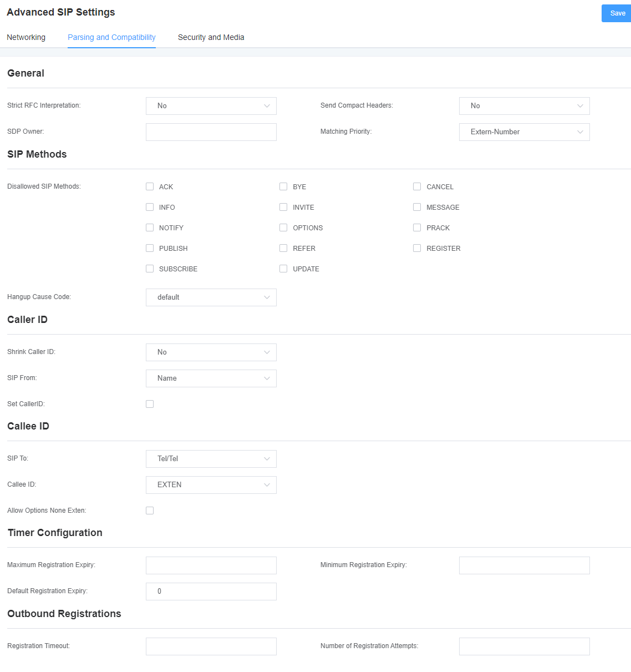Viewport: 631px width, 672px height.
Task: Open the Security and Media tab
Action: pos(211,37)
